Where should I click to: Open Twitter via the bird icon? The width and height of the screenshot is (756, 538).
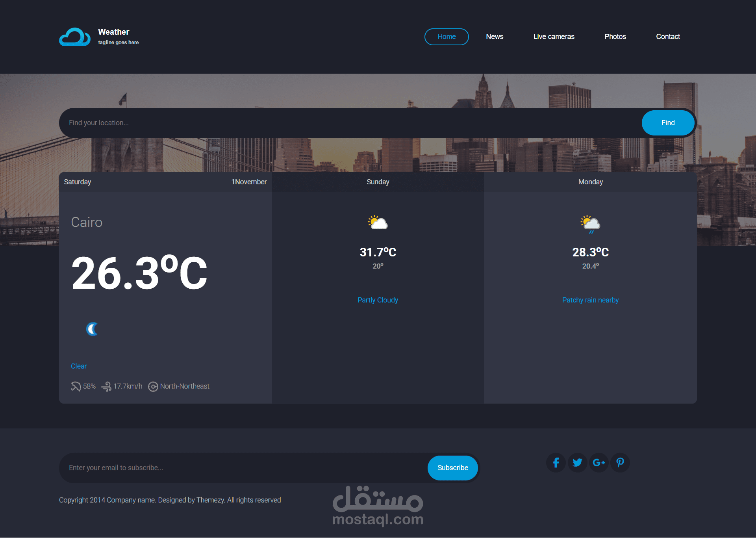click(x=577, y=462)
